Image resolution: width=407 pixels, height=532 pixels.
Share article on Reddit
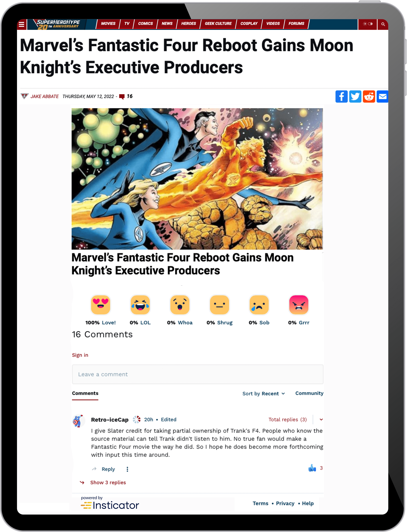(x=369, y=97)
